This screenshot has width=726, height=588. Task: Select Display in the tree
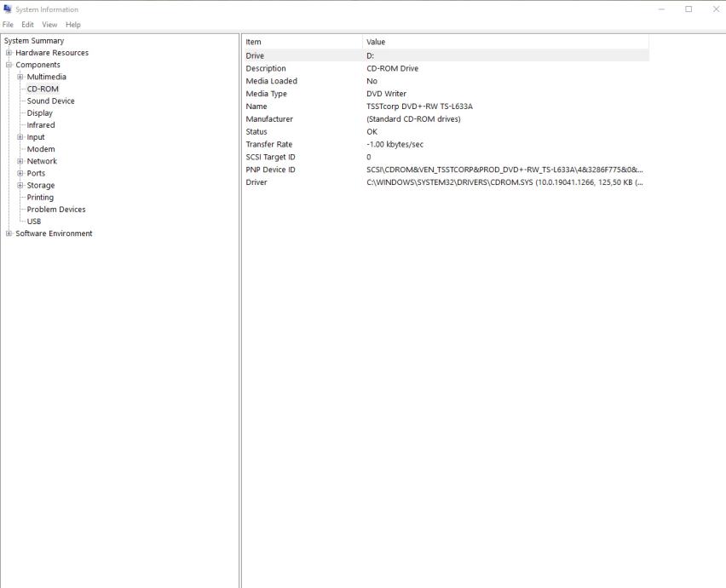pos(40,113)
